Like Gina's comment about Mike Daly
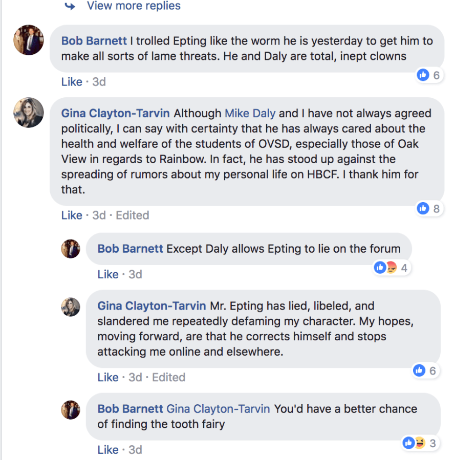This screenshot has width=476, height=460. 72,215
